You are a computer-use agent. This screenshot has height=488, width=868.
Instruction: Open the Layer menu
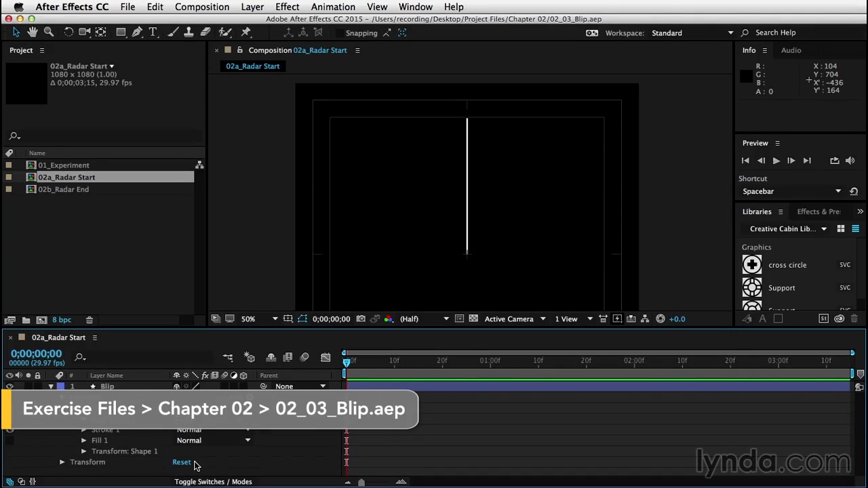[x=252, y=7]
